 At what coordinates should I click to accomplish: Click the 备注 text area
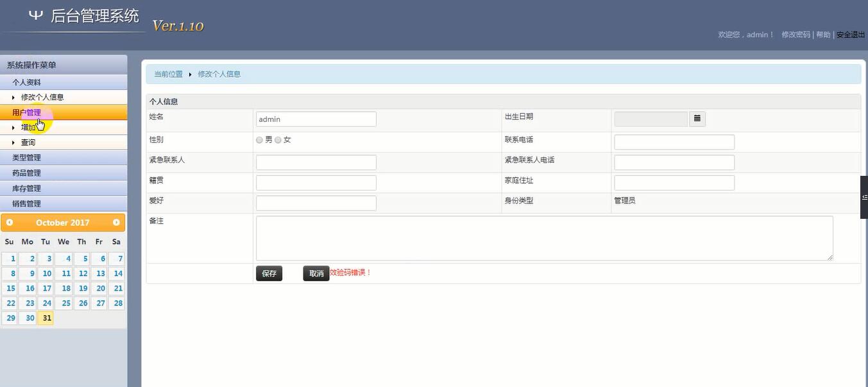(545, 238)
